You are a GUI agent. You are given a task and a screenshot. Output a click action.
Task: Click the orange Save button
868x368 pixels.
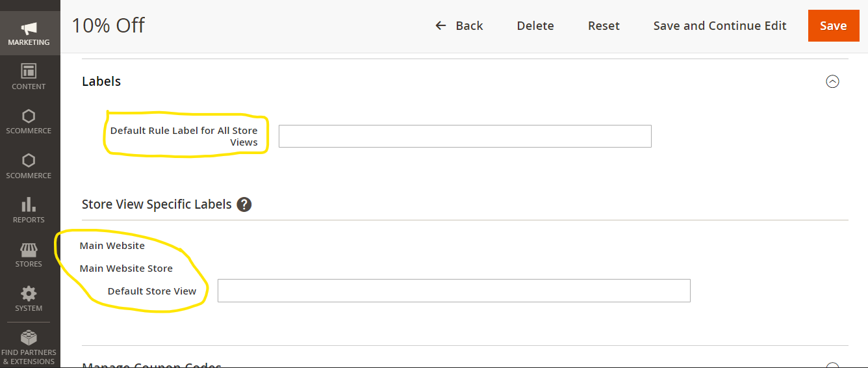(833, 26)
